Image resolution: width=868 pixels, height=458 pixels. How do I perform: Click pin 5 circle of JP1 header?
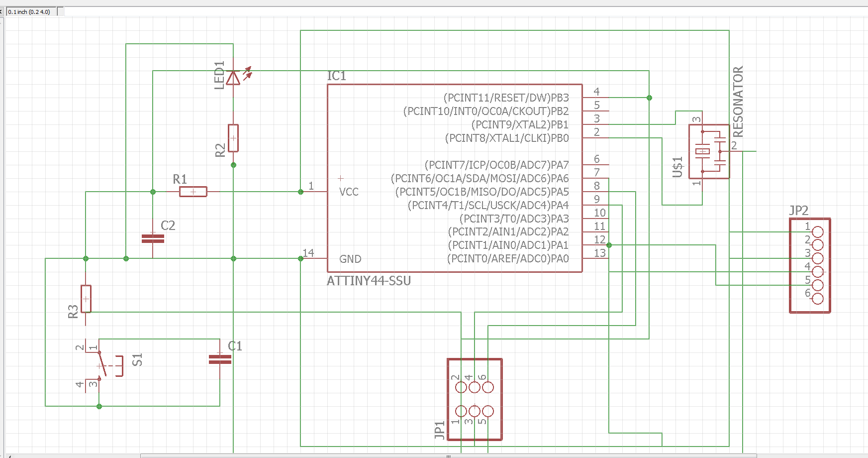coord(488,411)
